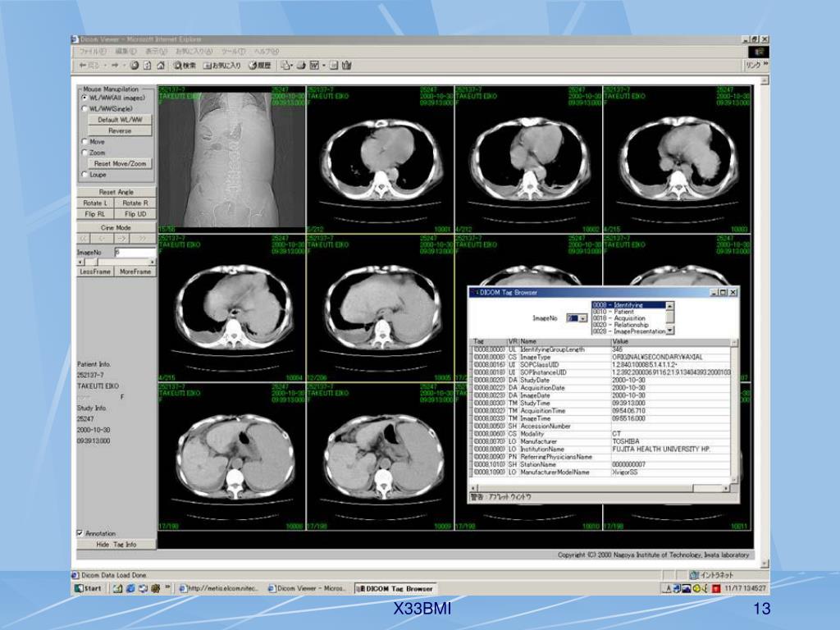The height and width of the screenshot is (630, 840).
Task: Select the Move radio button
Action: [84, 141]
